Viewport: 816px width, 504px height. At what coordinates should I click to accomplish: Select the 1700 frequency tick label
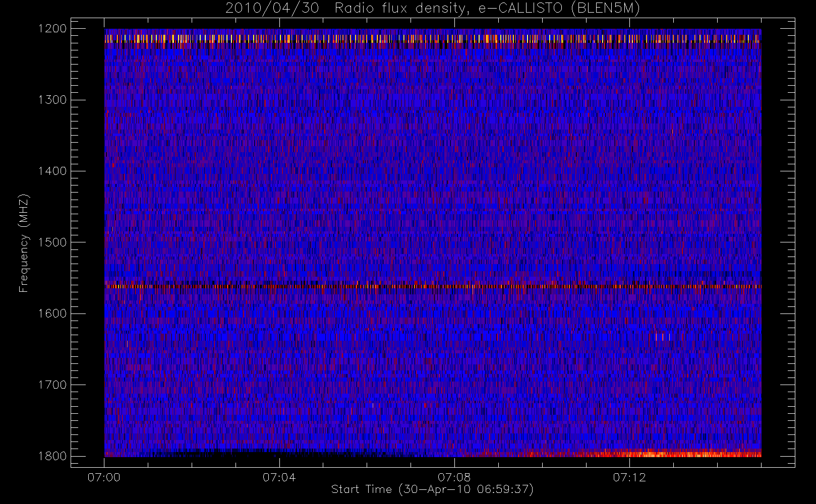click(52, 385)
